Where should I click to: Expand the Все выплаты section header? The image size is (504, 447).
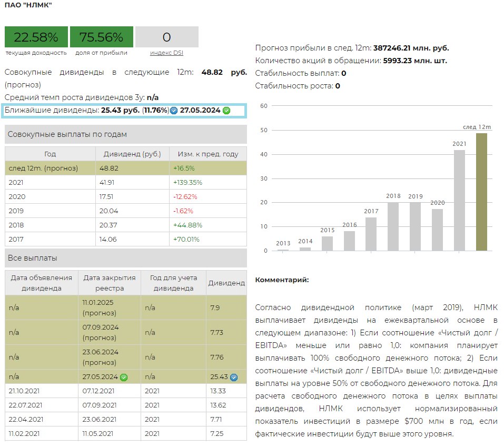[125, 258]
